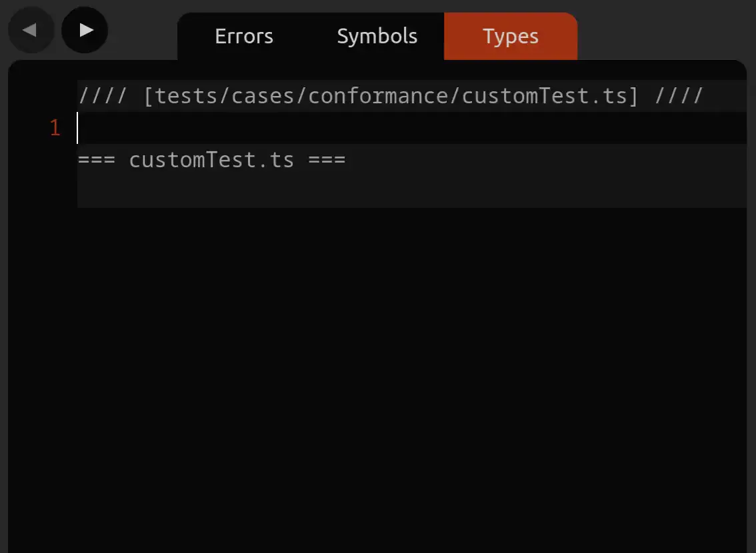Click the trailing slashes after the bracketed path
756x553 pixels.
click(679, 96)
